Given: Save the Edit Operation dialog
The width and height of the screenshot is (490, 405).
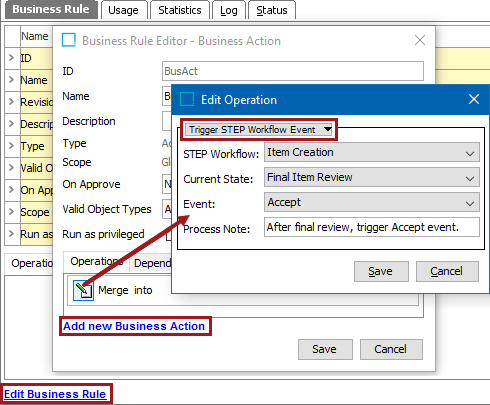Looking at the screenshot, I should click(x=381, y=271).
